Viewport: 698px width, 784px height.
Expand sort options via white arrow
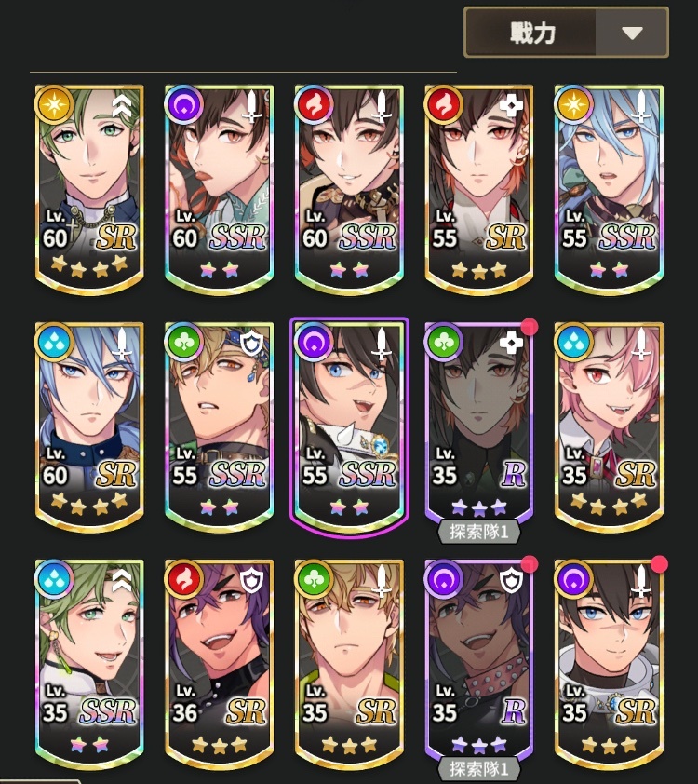632,33
